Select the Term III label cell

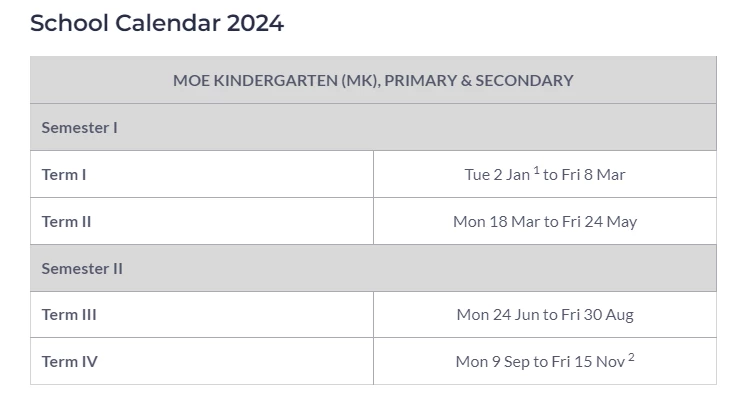click(x=202, y=315)
